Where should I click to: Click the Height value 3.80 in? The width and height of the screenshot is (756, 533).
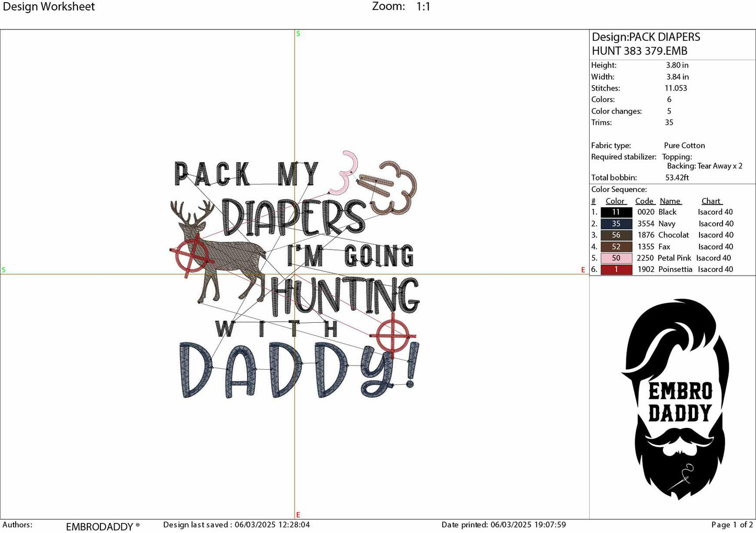tap(677, 65)
